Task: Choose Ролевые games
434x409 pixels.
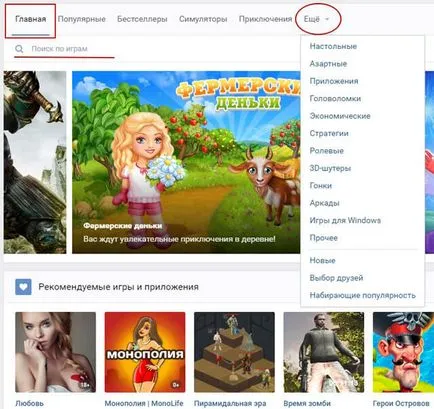Action: point(327,151)
